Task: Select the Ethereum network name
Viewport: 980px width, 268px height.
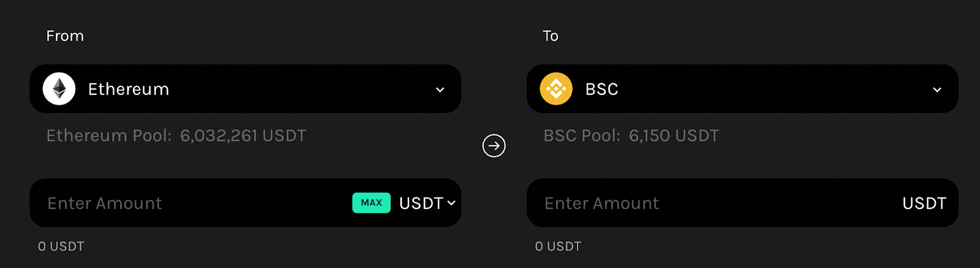Action: point(129,89)
